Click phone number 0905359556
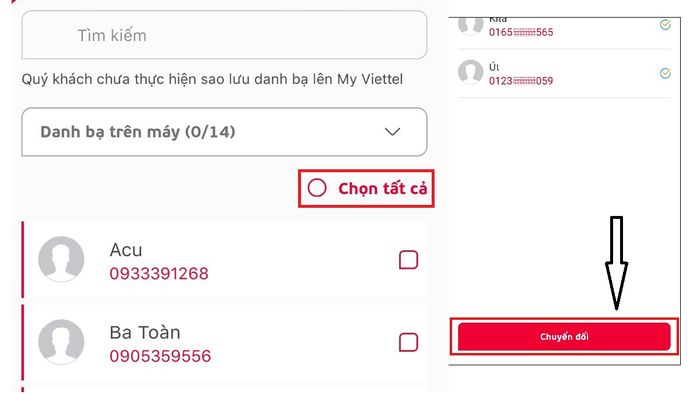Viewport: 700px width, 394px height. (160, 356)
